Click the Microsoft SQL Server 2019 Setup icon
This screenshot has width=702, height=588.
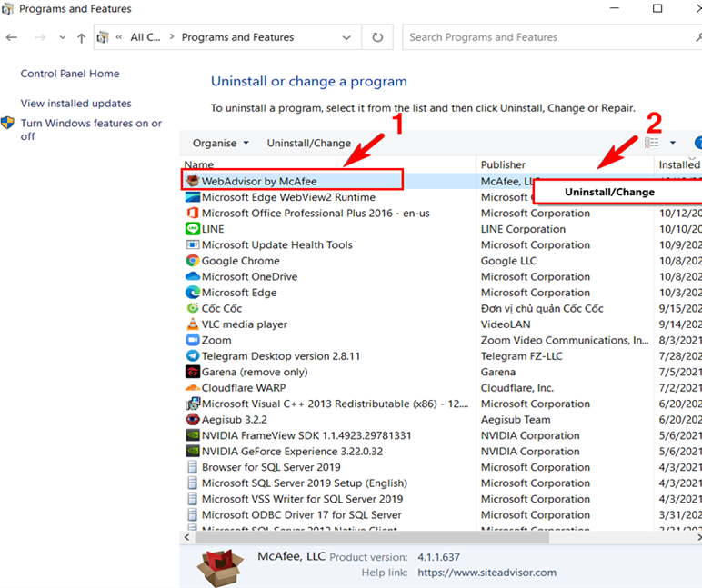point(193,483)
